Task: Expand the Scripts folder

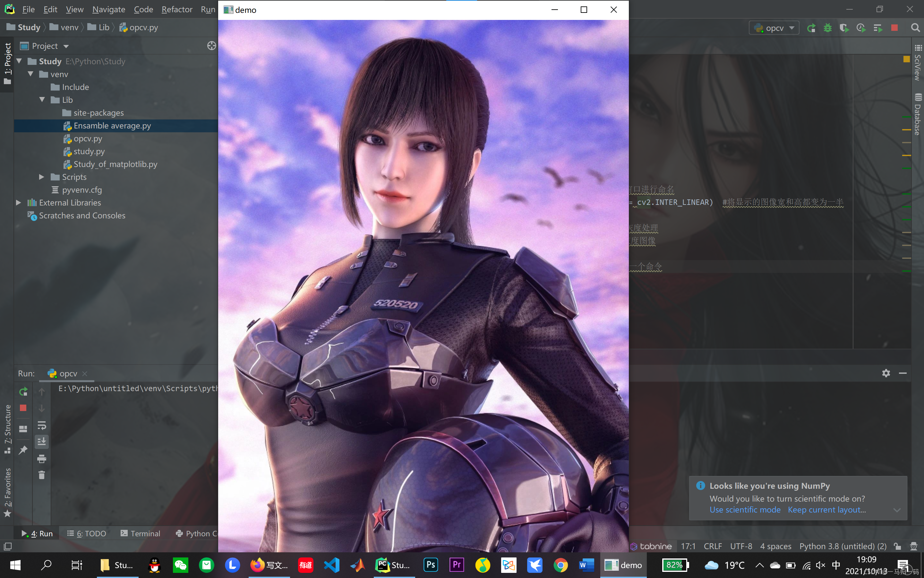Action: [x=42, y=177]
